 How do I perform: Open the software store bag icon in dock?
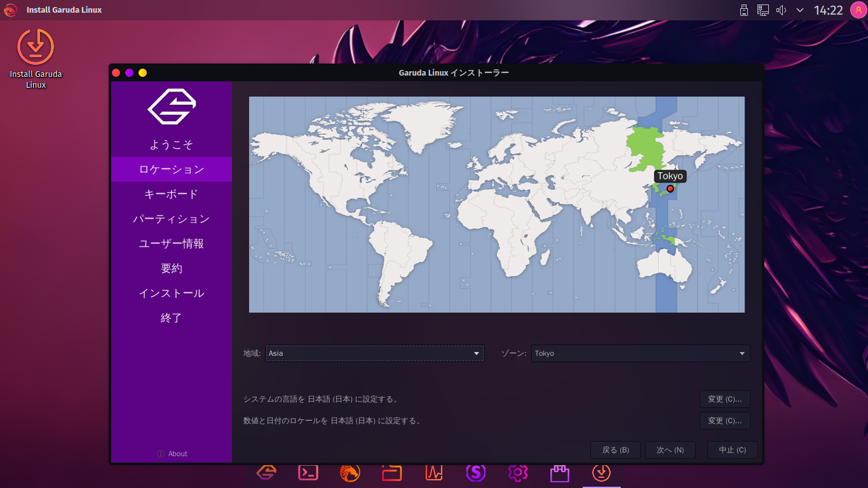point(559,473)
